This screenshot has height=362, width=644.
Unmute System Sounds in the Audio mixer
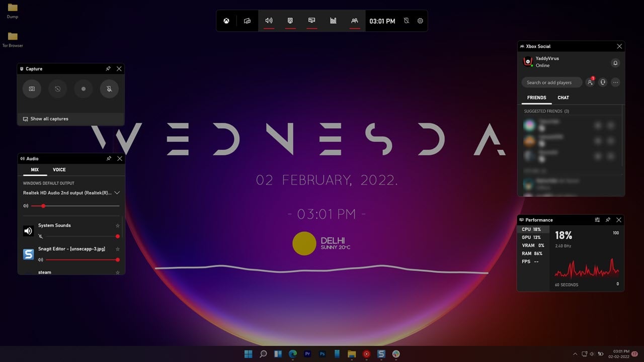pyautogui.click(x=40, y=236)
